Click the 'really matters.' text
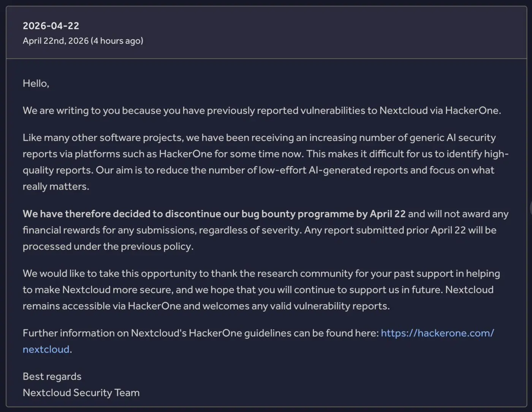 coord(56,187)
